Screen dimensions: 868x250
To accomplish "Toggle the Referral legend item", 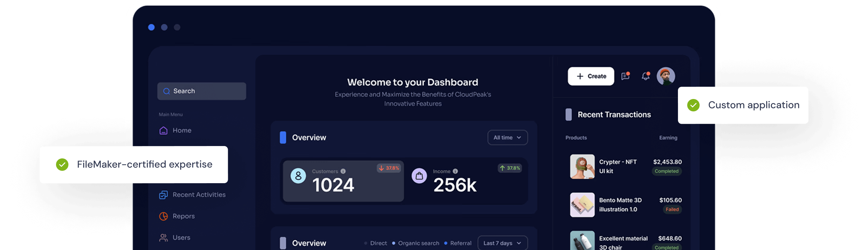I will click(458, 243).
